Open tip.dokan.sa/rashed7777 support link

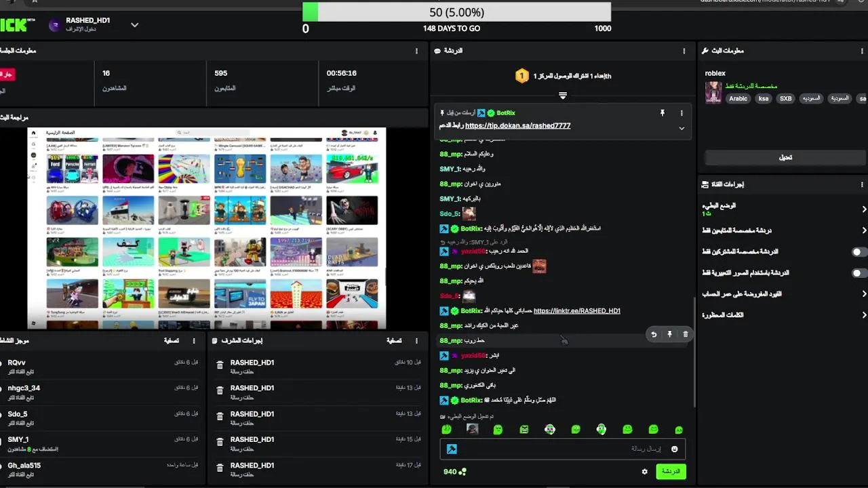[517, 126]
